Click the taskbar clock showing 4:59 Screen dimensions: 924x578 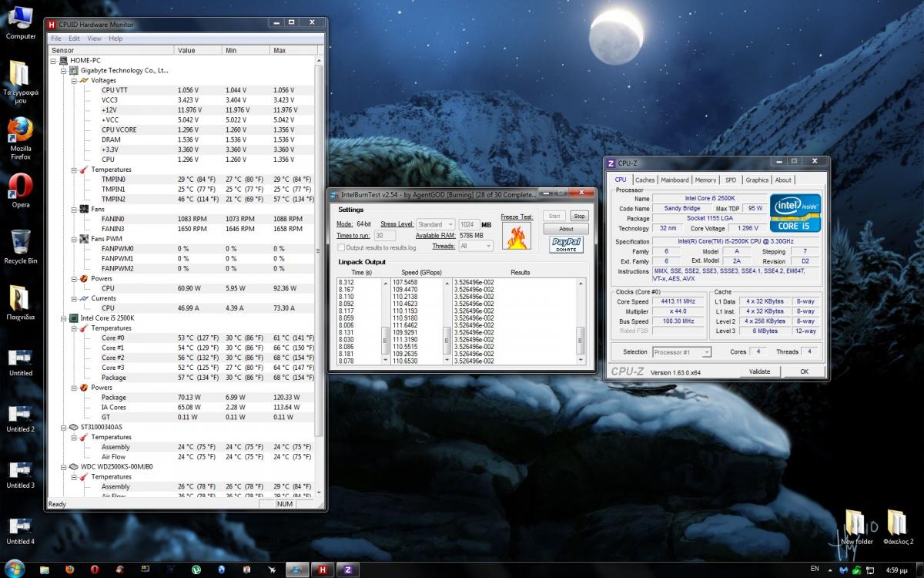[x=896, y=570]
